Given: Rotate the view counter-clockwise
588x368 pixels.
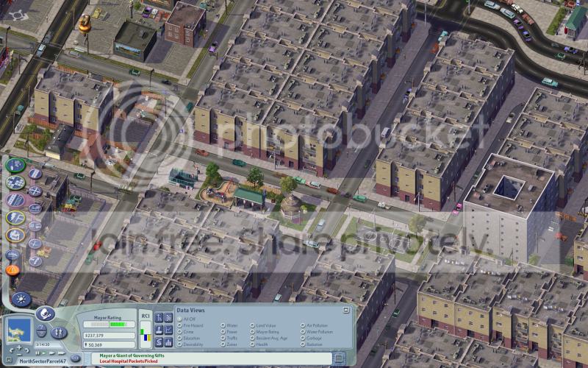Looking at the screenshot, I should pos(12,351).
